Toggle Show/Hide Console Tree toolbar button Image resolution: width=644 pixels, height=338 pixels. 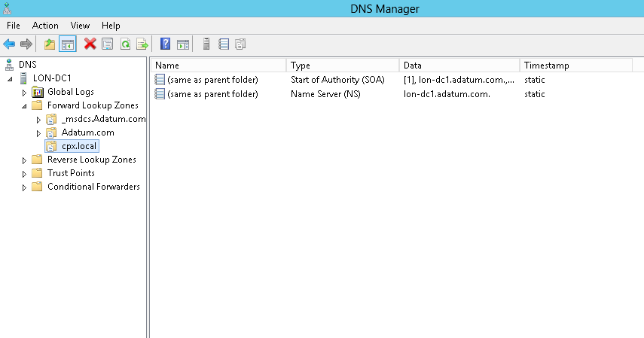click(68, 44)
